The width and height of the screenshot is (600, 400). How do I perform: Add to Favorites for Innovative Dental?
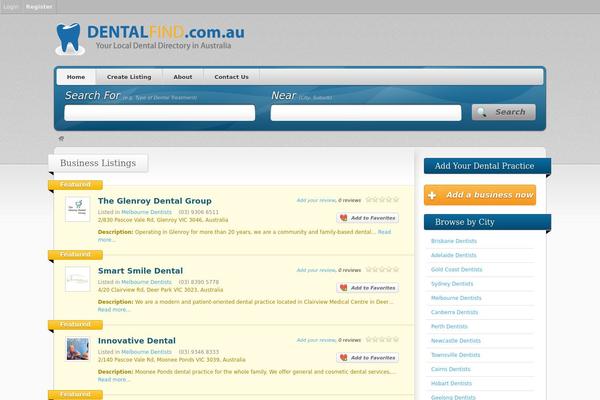click(x=368, y=358)
